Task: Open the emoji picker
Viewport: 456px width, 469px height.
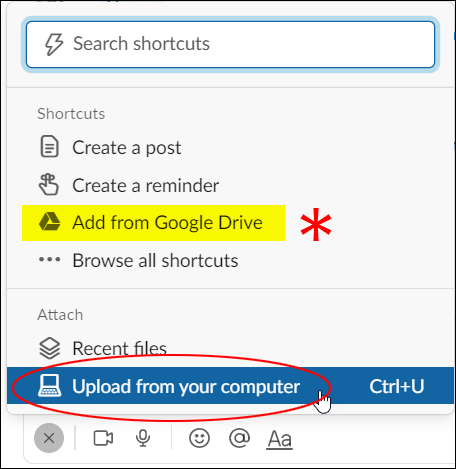Action: point(199,438)
